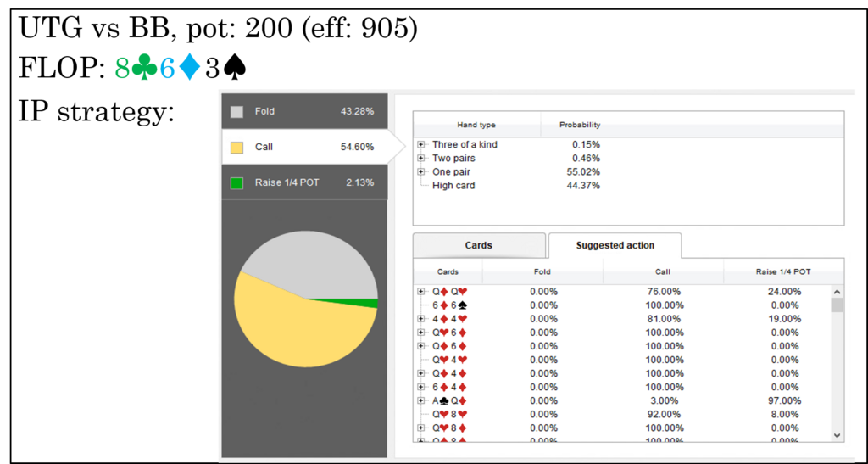Select the Raise 1/4 POT action in left panel
Screen dimensions: 868x464
coord(304,182)
